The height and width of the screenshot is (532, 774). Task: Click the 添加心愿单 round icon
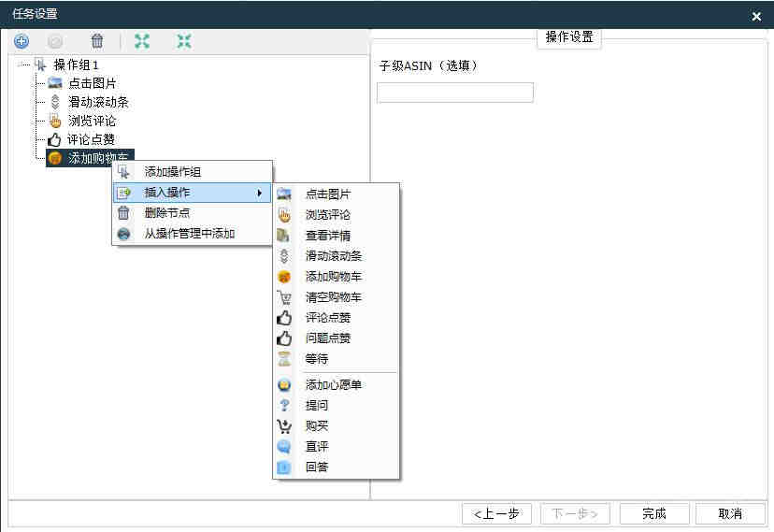tap(284, 384)
